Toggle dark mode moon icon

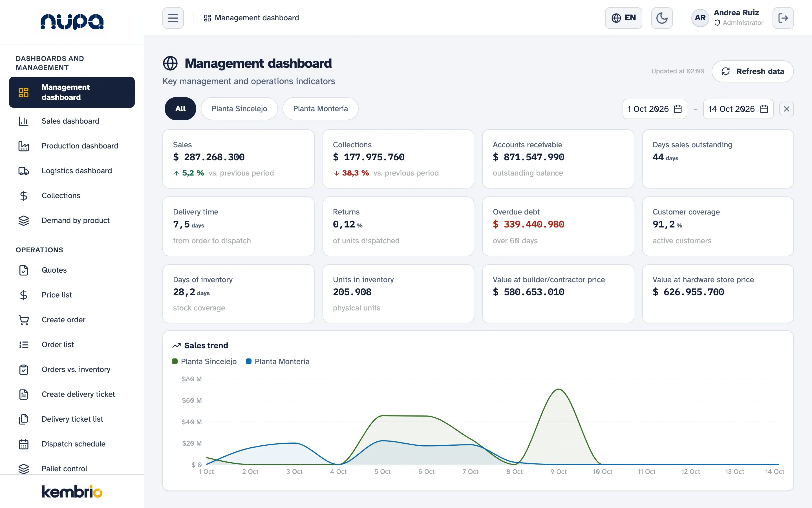tap(662, 18)
